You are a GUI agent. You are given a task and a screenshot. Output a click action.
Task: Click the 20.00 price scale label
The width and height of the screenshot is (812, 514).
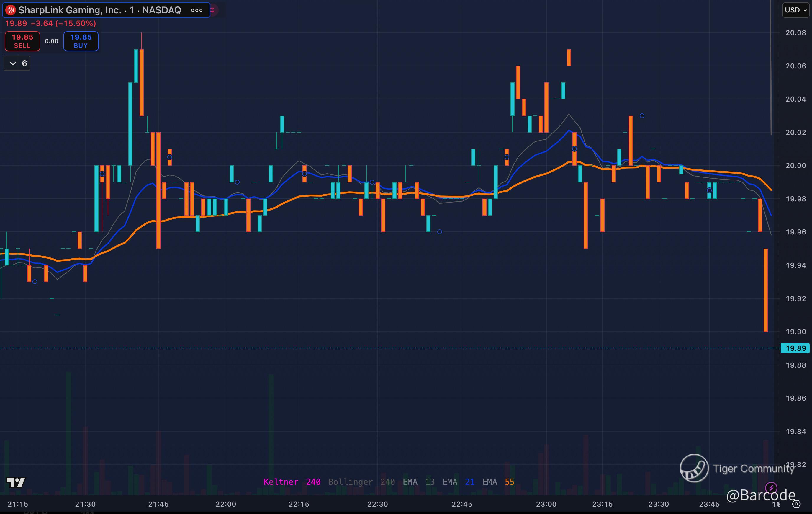click(x=795, y=165)
